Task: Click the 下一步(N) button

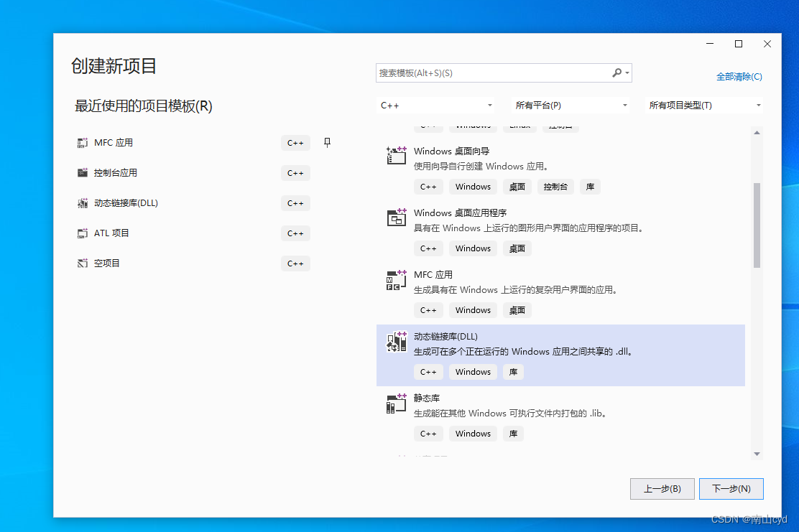Action: click(x=731, y=489)
